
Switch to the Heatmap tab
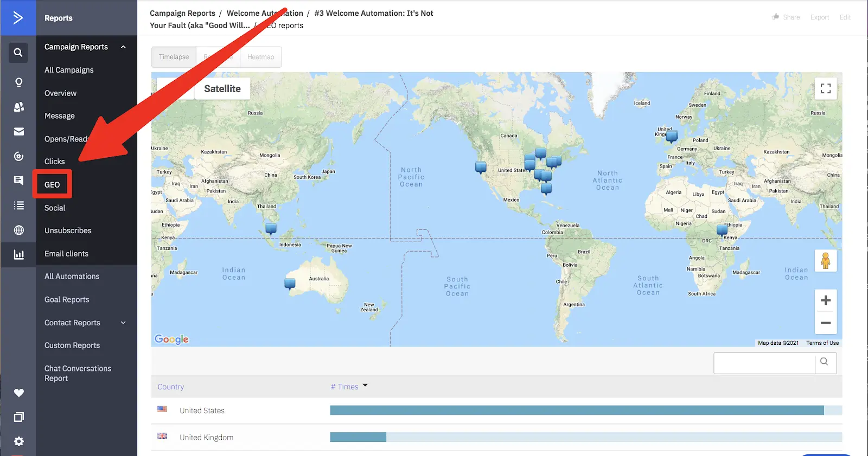(x=261, y=57)
